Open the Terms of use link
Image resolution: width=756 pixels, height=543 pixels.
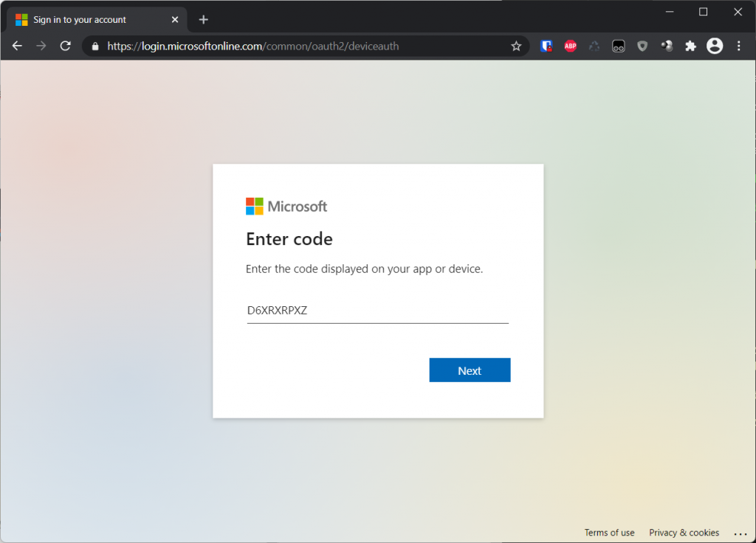[609, 533]
